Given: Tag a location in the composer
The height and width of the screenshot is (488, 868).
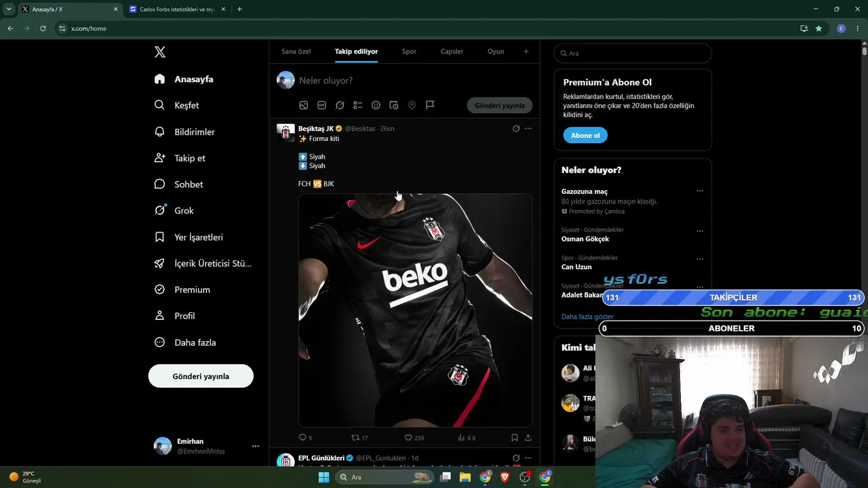Looking at the screenshot, I should [412, 105].
